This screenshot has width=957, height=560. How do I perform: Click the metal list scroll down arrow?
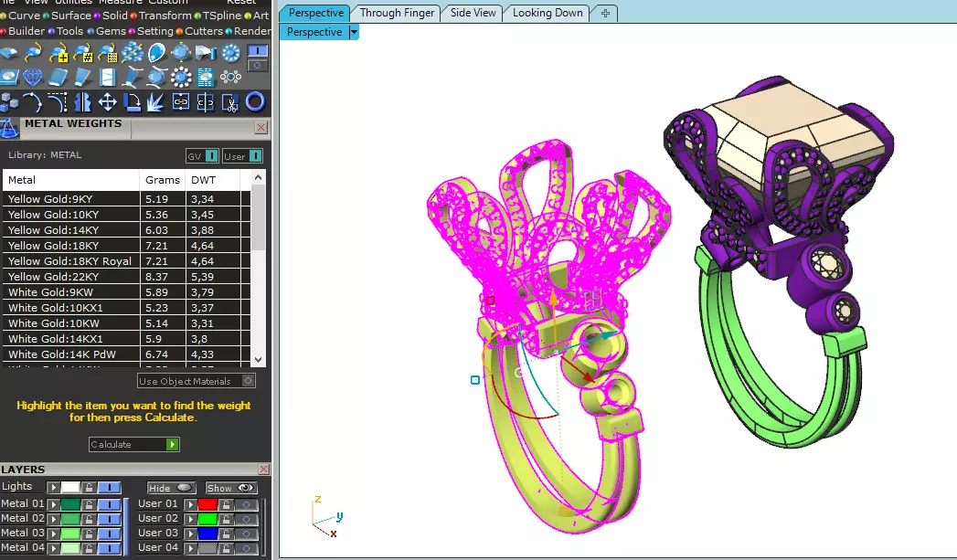[x=258, y=360]
